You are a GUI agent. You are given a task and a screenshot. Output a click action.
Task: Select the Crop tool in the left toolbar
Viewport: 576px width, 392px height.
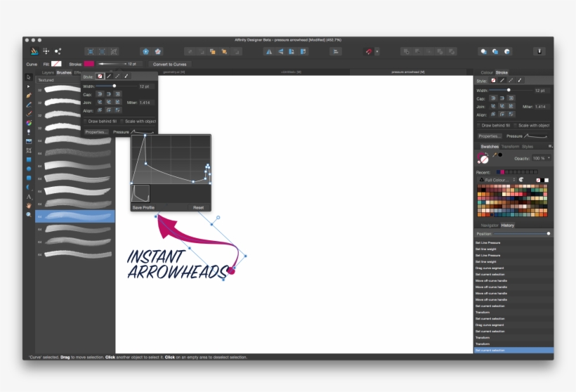[x=29, y=150]
